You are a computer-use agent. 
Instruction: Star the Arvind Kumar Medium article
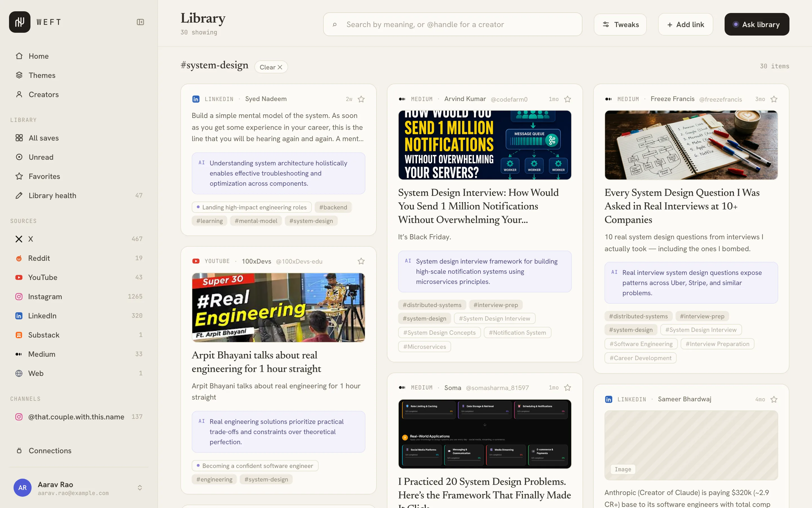[567, 99]
